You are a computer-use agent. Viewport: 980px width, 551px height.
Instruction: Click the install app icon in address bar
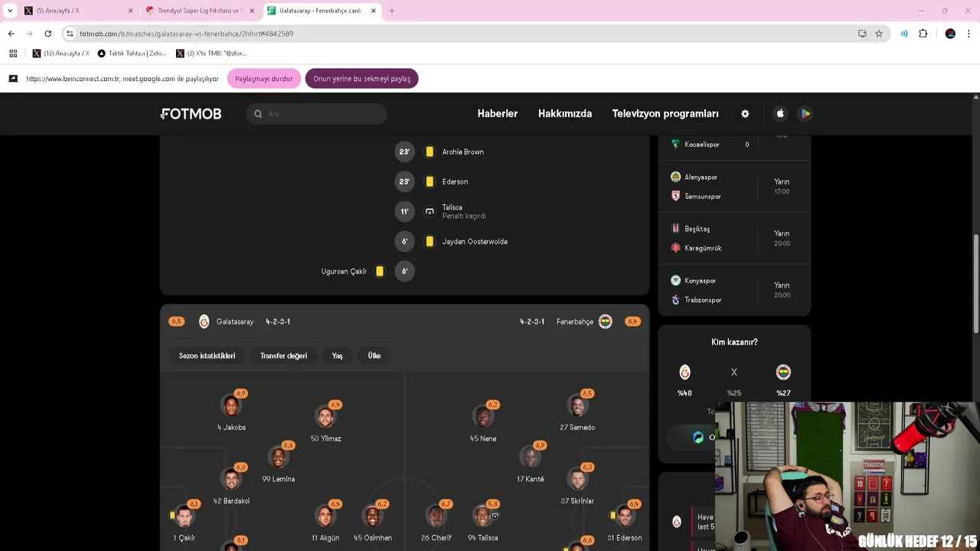[x=862, y=34]
